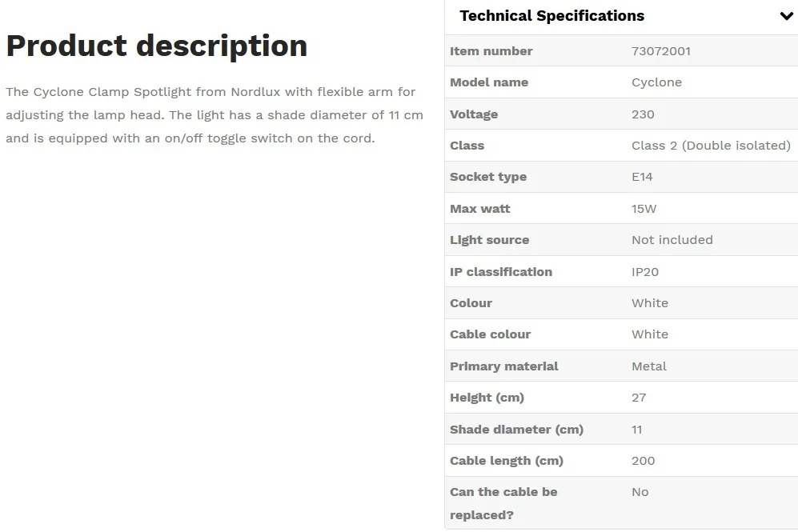798x532 pixels.
Task: Collapse the Technical Specifications chevron
Action: (786, 16)
